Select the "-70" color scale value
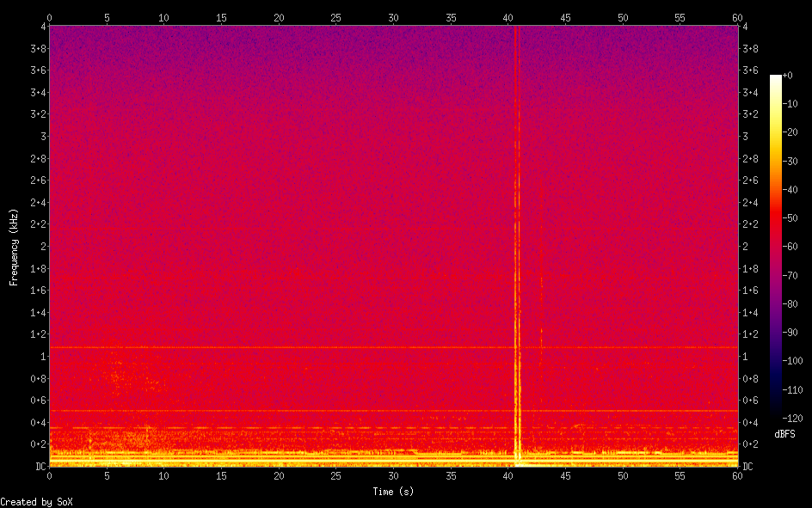This screenshot has width=812, height=508. coord(790,276)
